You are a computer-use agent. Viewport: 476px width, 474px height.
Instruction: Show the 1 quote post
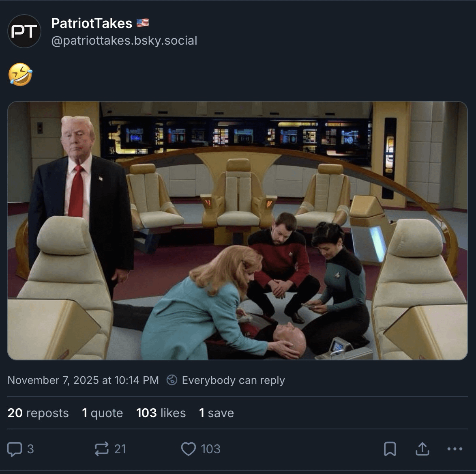pos(102,413)
